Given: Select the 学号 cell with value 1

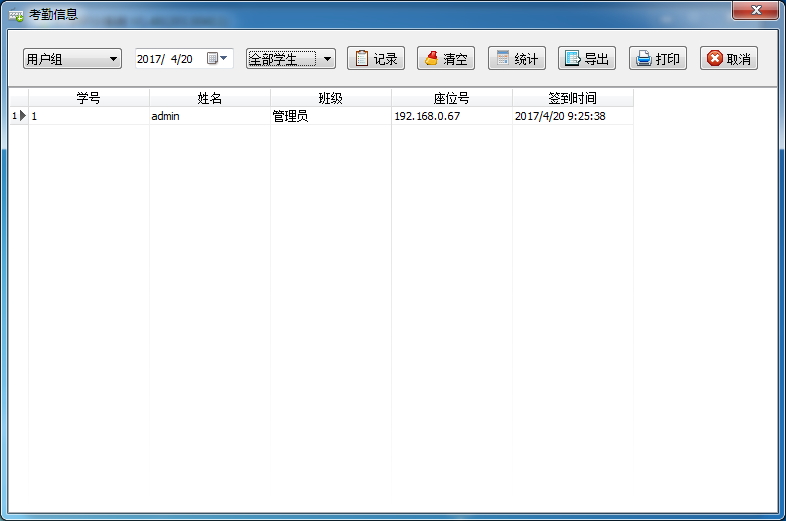Looking at the screenshot, I should (89, 116).
